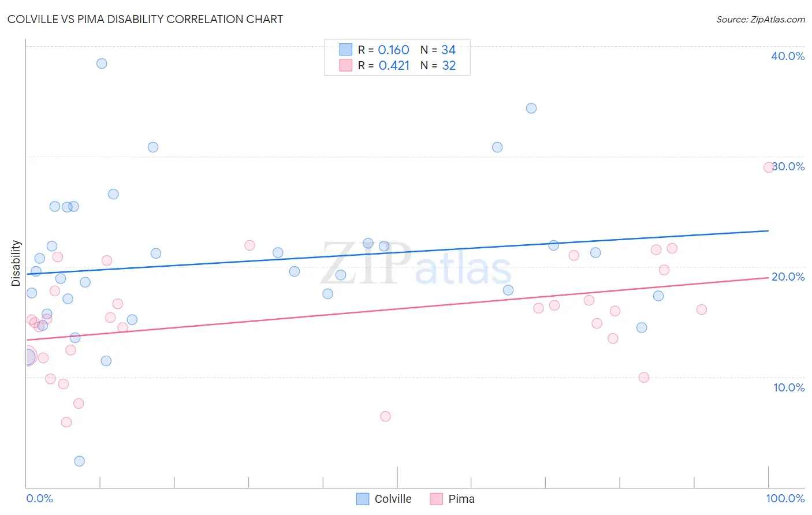Click the 100.0% x-axis label
Viewport: 812px width, 515px height.
point(785,498)
